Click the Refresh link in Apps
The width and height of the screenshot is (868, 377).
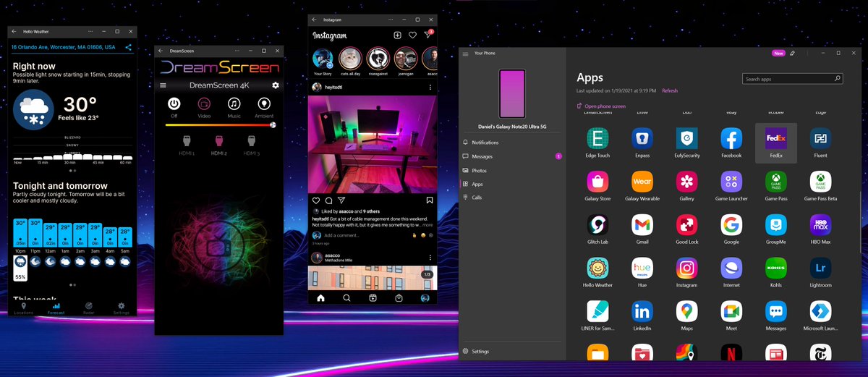[670, 90]
